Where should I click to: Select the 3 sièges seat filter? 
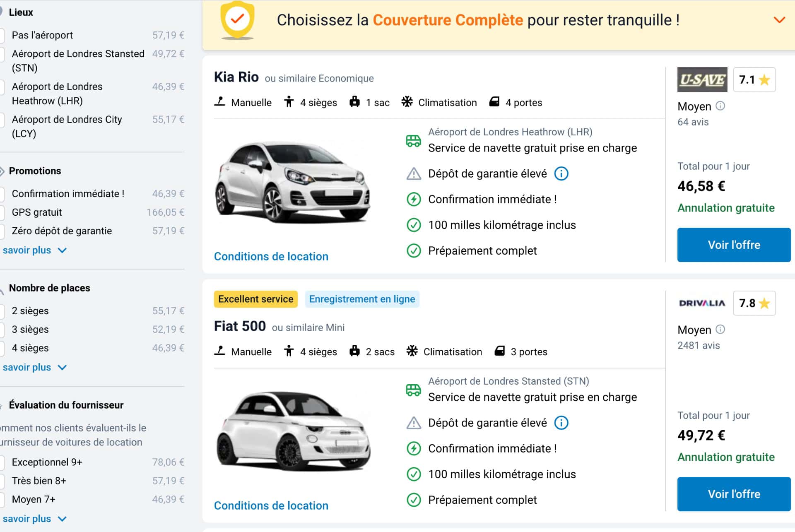coord(2,330)
